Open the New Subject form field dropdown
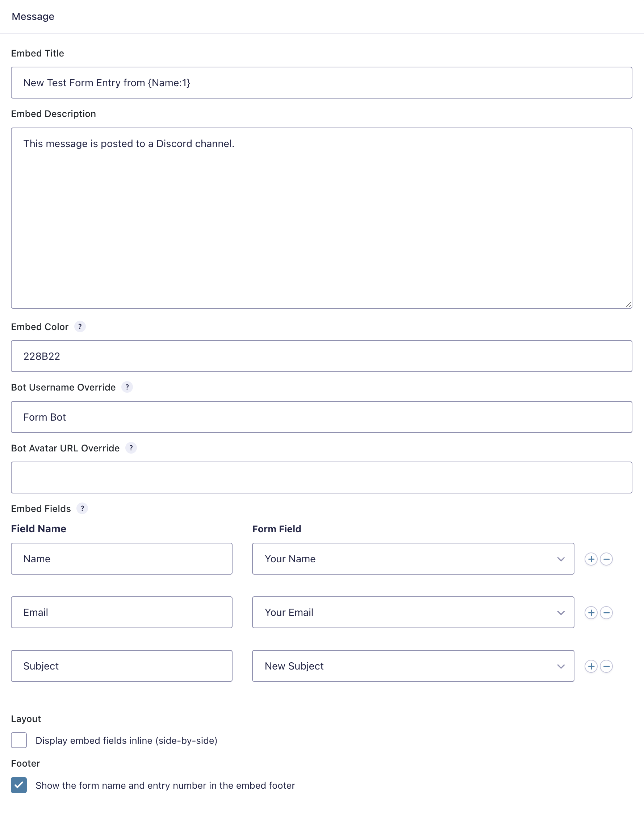Screen dimensions: 644x813 point(413,666)
